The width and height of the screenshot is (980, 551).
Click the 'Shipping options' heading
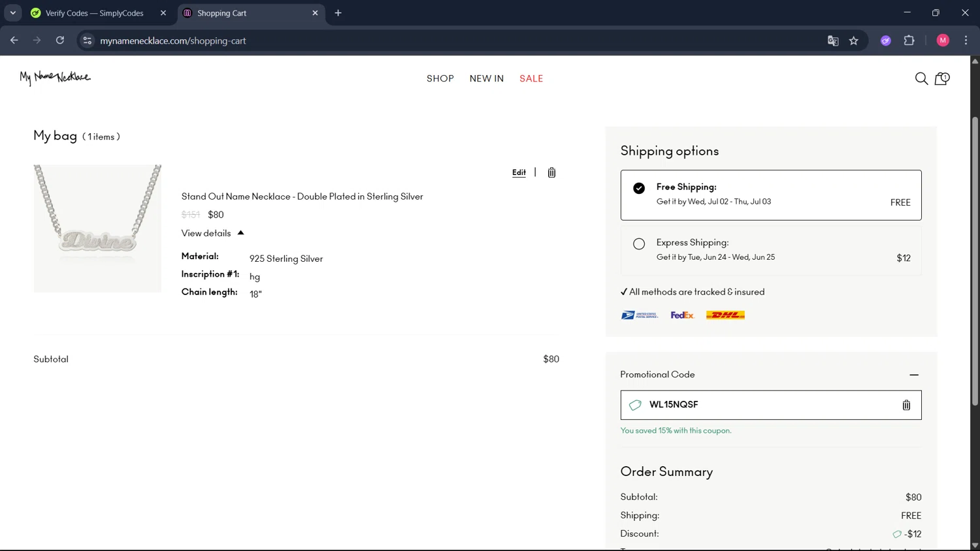click(670, 151)
